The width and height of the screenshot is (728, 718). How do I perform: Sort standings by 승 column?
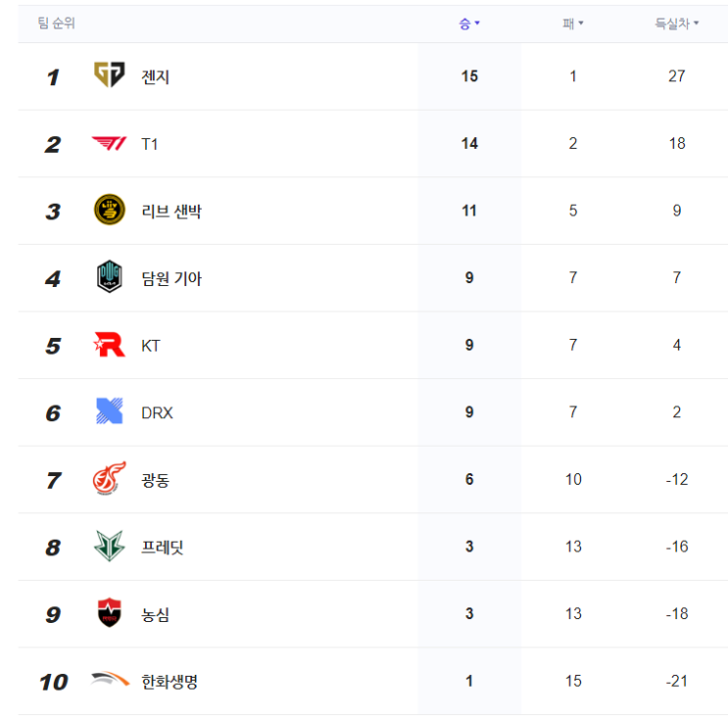[x=469, y=24]
